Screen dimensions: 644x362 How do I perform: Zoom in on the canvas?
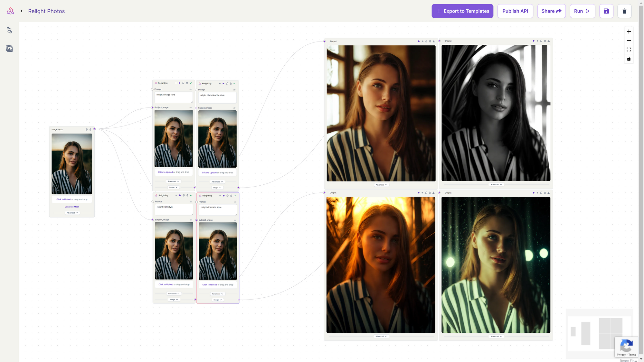point(629,32)
